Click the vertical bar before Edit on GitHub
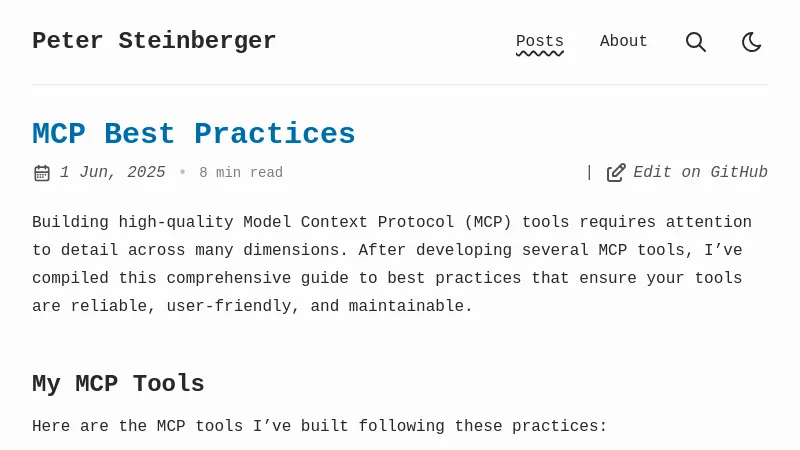This screenshot has height=450, width=800. 589,173
